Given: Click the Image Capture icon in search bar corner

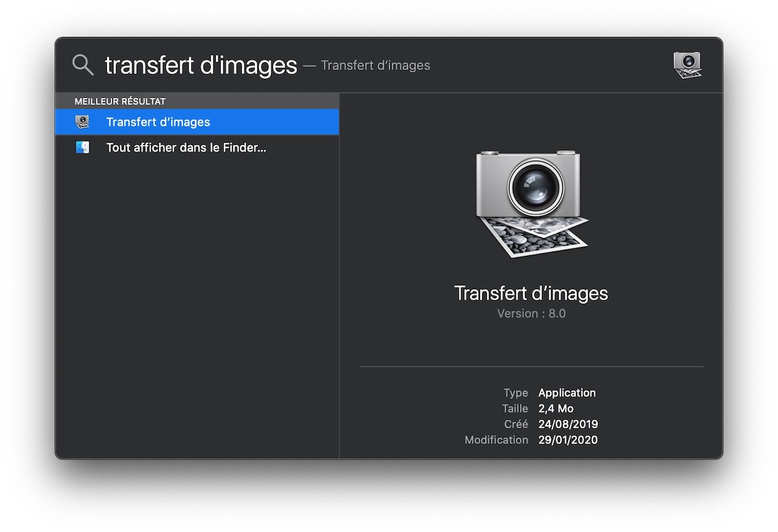Looking at the screenshot, I should (687, 65).
